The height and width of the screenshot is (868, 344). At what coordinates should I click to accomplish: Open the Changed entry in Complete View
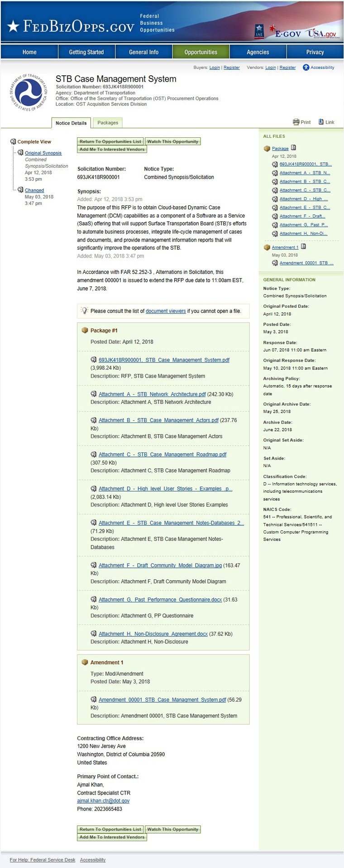point(34,190)
